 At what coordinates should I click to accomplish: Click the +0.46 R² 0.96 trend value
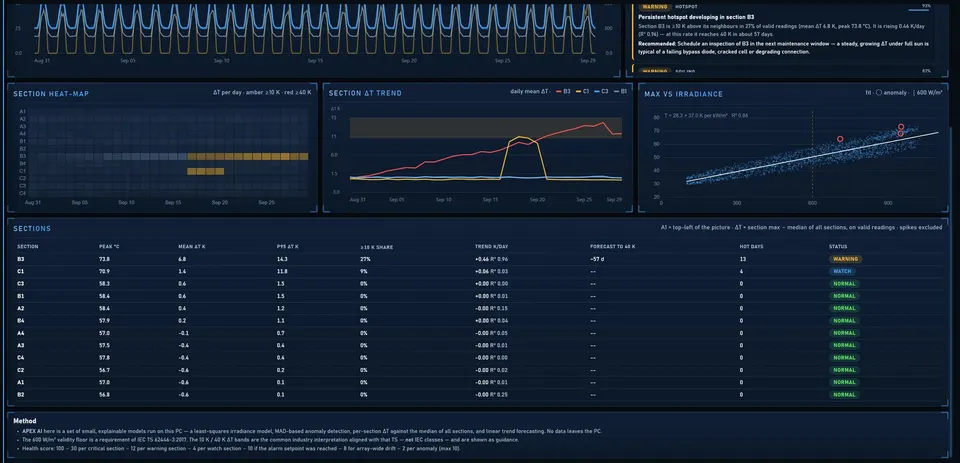(x=492, y=259)
